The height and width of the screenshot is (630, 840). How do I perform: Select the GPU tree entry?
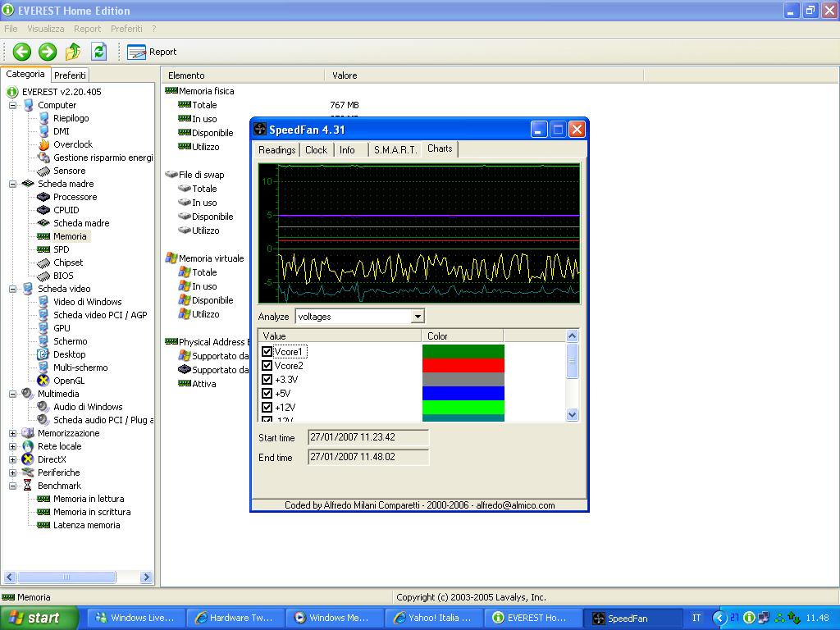click(x=62, y=328)
